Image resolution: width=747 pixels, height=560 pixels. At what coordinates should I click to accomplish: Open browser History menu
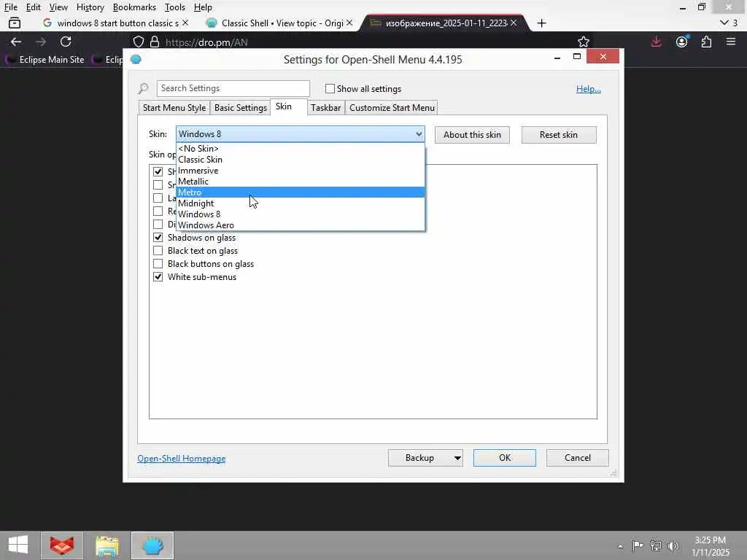pyautogui.click(x=90, y=7)
